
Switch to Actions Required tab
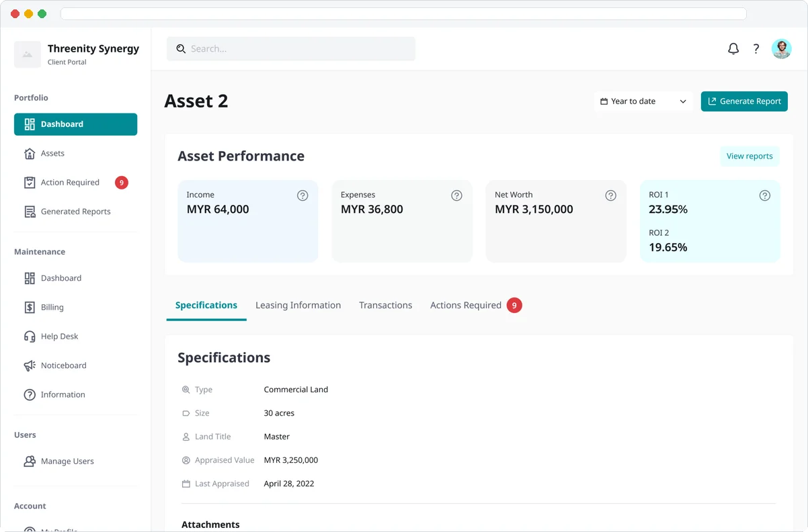(466, 305)
